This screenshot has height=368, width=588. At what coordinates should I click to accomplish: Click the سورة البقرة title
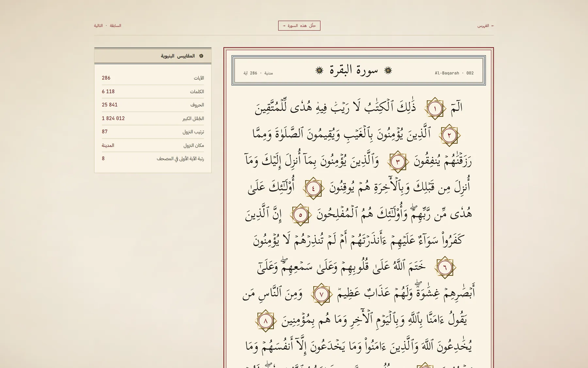click(353, 70)
